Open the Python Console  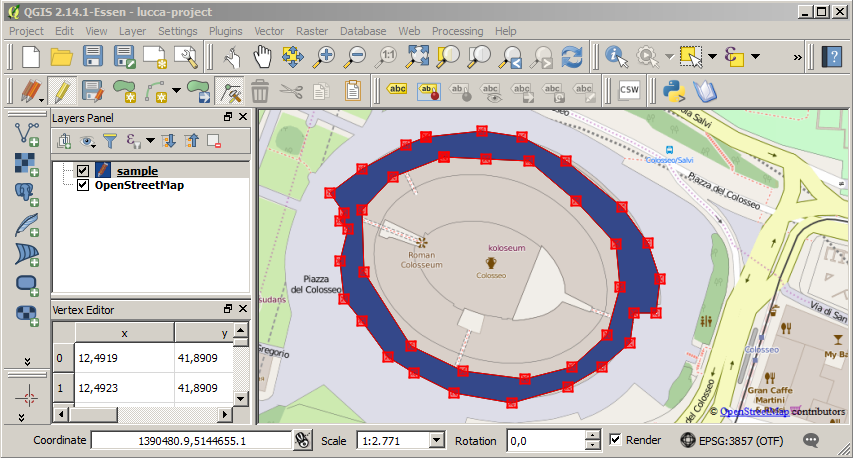(x=674, y=90)
